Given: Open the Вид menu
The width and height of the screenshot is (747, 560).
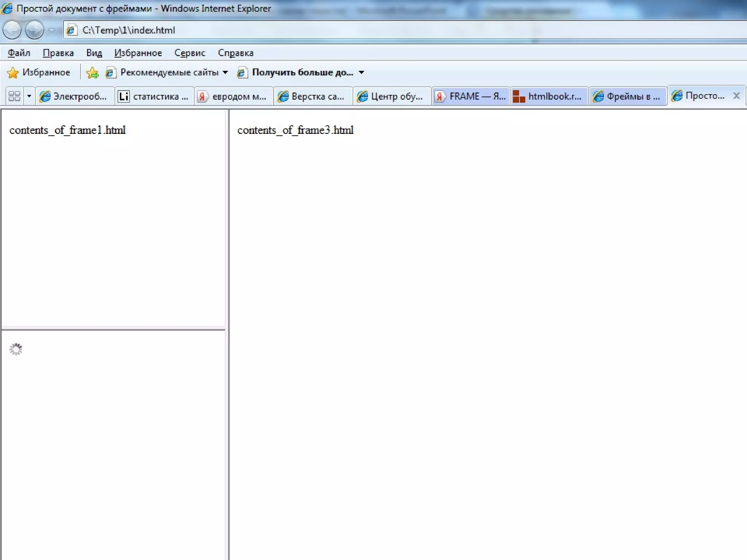Looking at the screenshot, I should (x=94, y=53).
